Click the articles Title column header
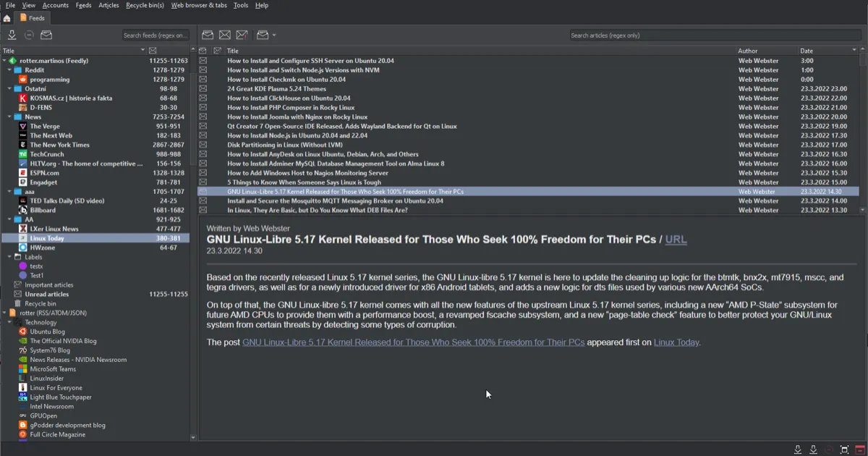The image size is (868, 456). click(x=480, y=51)
